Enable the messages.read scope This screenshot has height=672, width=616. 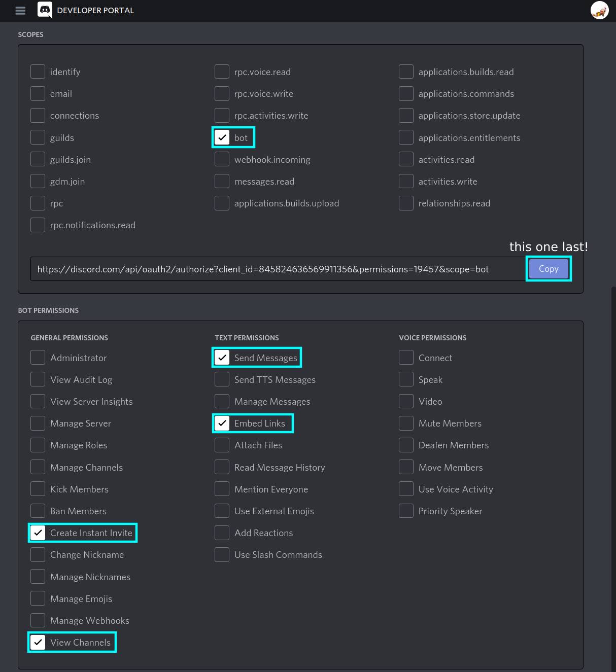tap(222, 181)
